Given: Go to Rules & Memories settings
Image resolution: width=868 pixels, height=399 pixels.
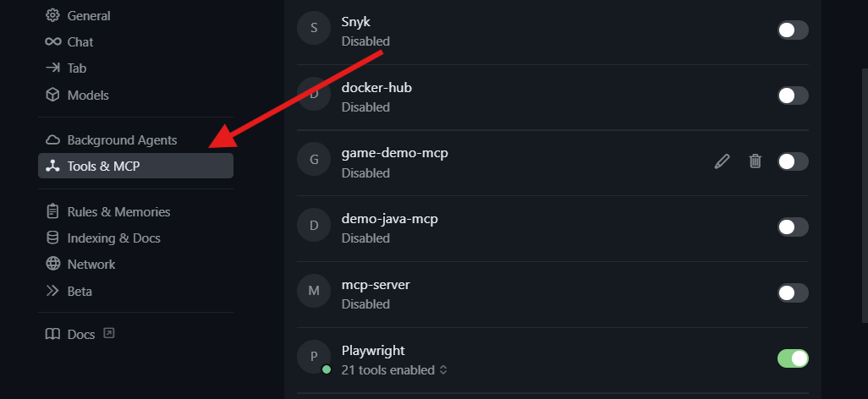Looking at the screenshot, I should (x=118, y=211).
